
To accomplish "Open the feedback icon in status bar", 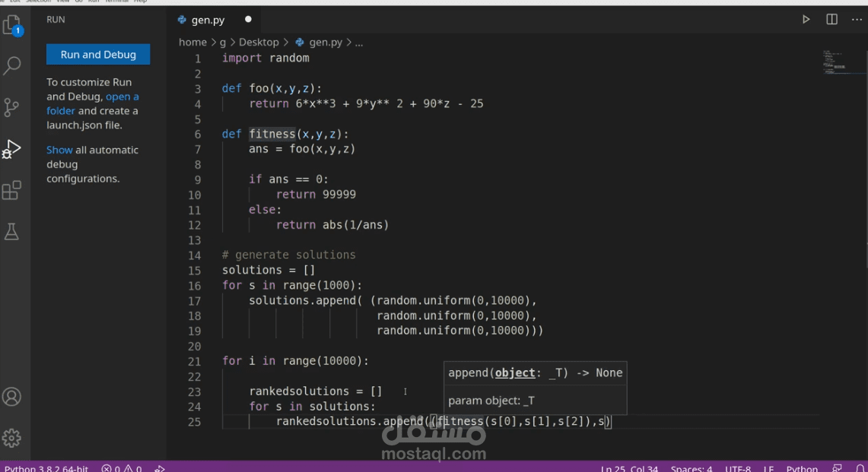I will coord(837,468).
